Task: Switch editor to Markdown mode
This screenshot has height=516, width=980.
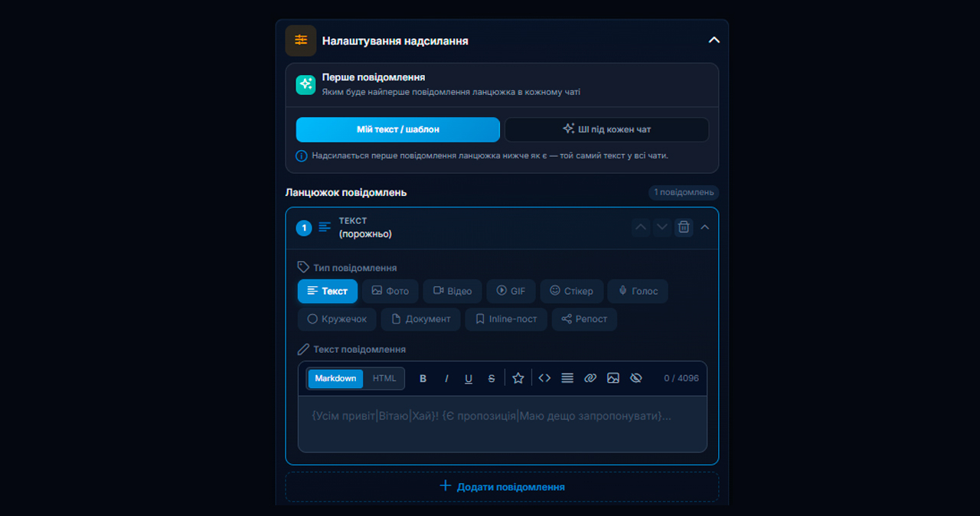Action: tap(335, 378)
